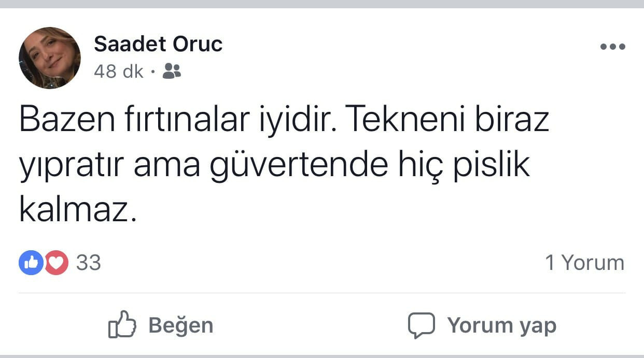Click the blue thumbs-up reaction icon
This screenshot has width=644, height=358.
(x=30, y=263)
